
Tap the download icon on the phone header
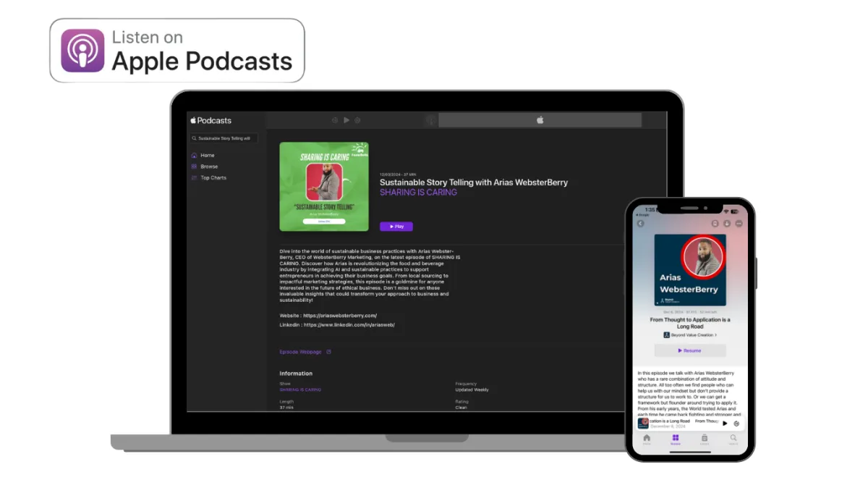(x=727, y=224)
